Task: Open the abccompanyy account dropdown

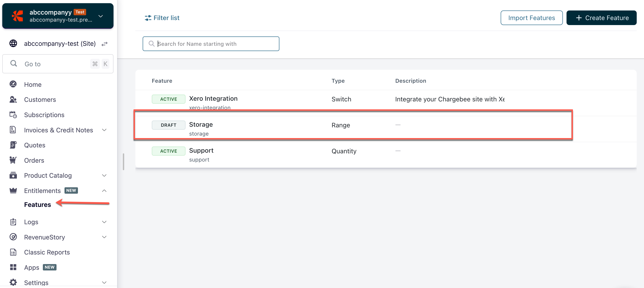Action: [x=100, y=16]
